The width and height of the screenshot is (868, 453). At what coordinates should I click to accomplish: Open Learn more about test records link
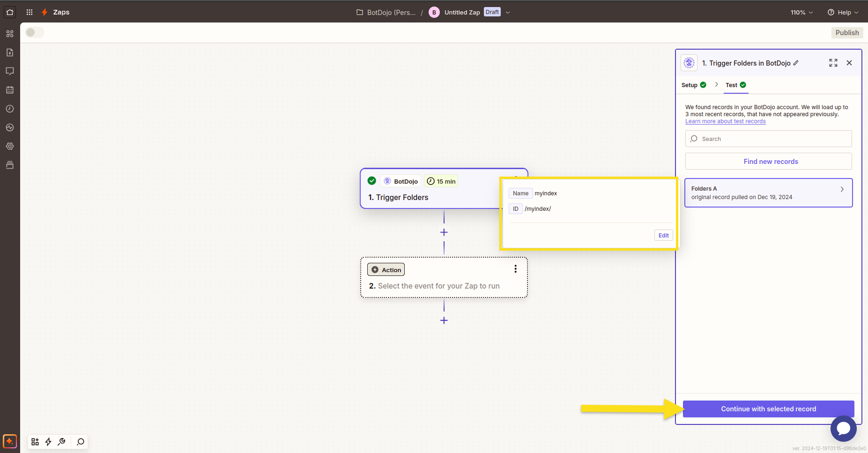[726, 121]
